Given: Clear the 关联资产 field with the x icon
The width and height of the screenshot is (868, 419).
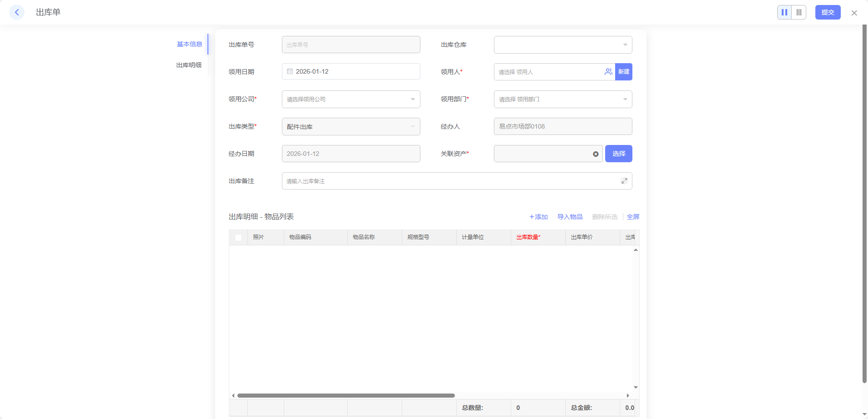Looking at the screenshot, I should tap(596, 154).
